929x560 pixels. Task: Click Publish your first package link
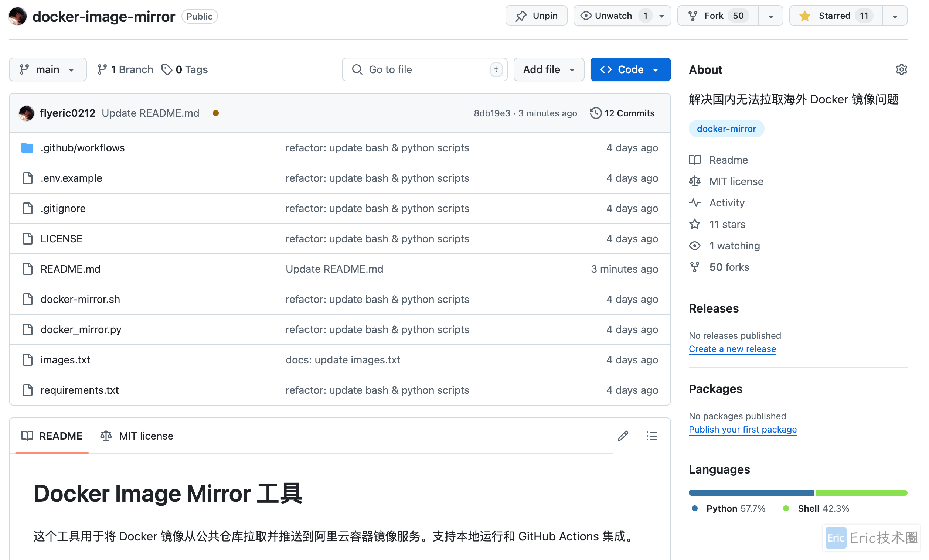coord(742,429)
